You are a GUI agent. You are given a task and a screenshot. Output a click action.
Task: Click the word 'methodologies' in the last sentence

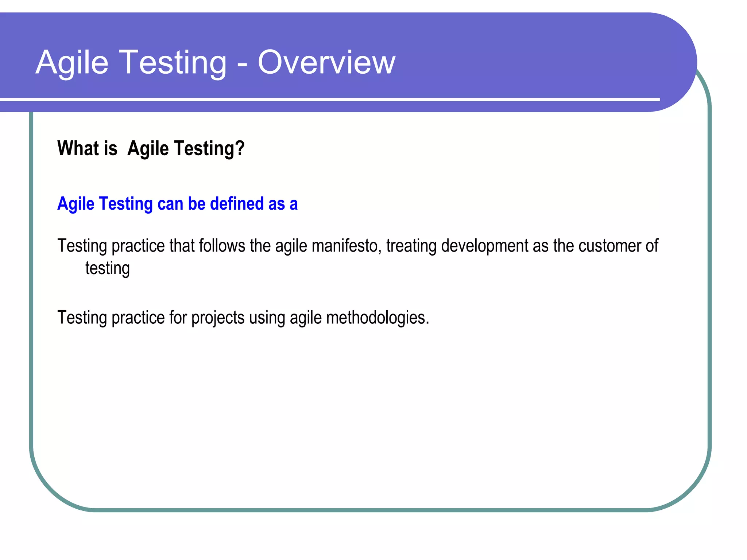[x=376, y=317]
